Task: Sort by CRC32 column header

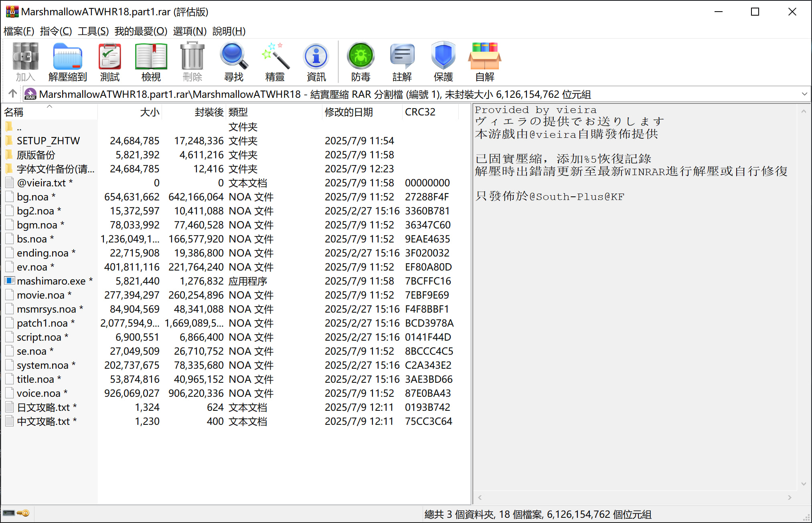Action: 420,112
